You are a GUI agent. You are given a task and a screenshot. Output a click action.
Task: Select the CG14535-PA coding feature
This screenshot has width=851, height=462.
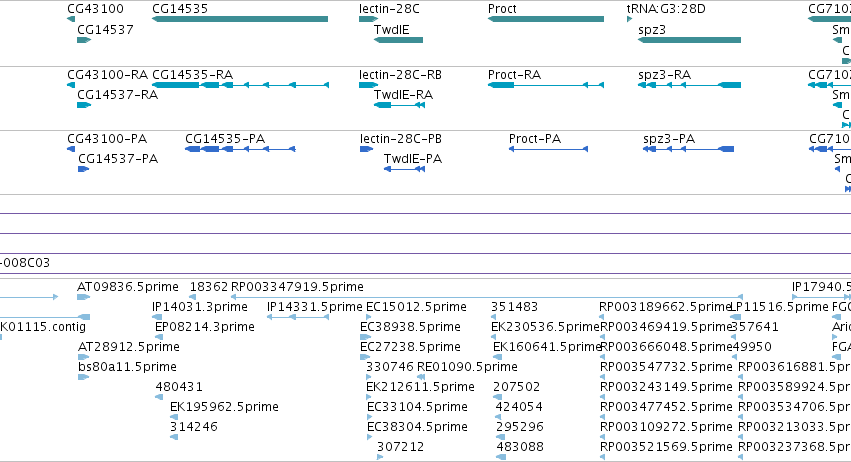[x=240, y=149]
